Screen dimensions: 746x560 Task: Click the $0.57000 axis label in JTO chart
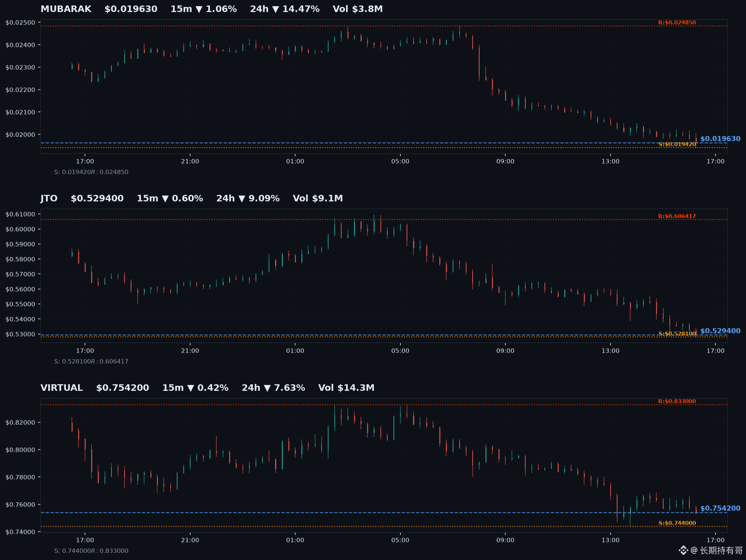pyautogui.click(x=20, y=274)
